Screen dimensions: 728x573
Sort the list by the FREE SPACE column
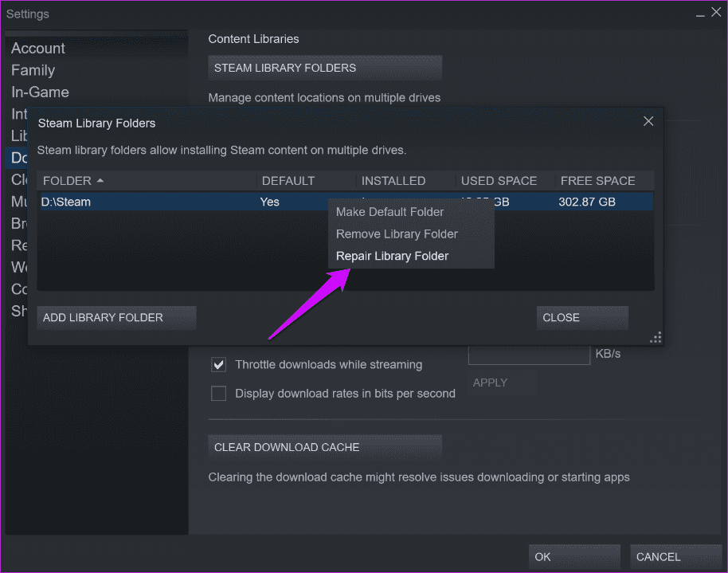coord(597,181)
